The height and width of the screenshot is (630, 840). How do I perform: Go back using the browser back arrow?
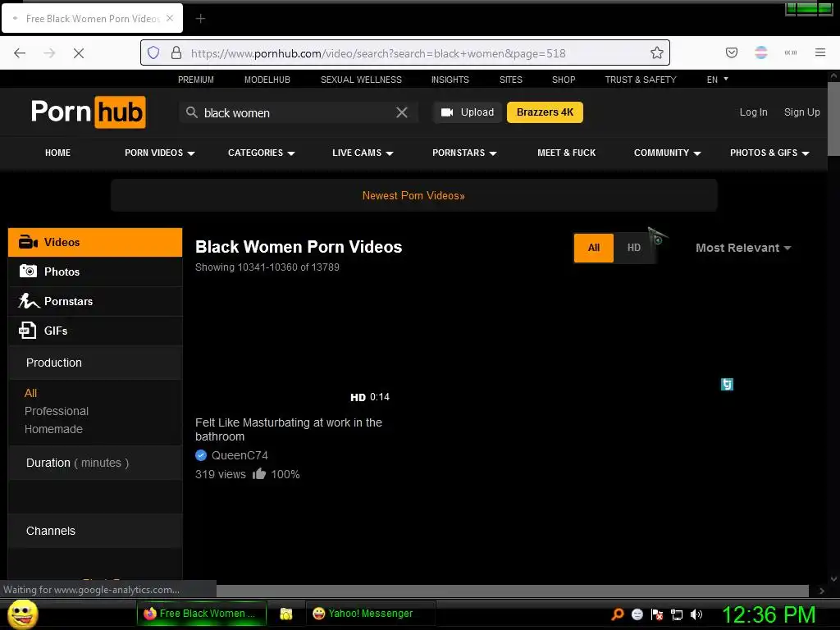point(20,53)
